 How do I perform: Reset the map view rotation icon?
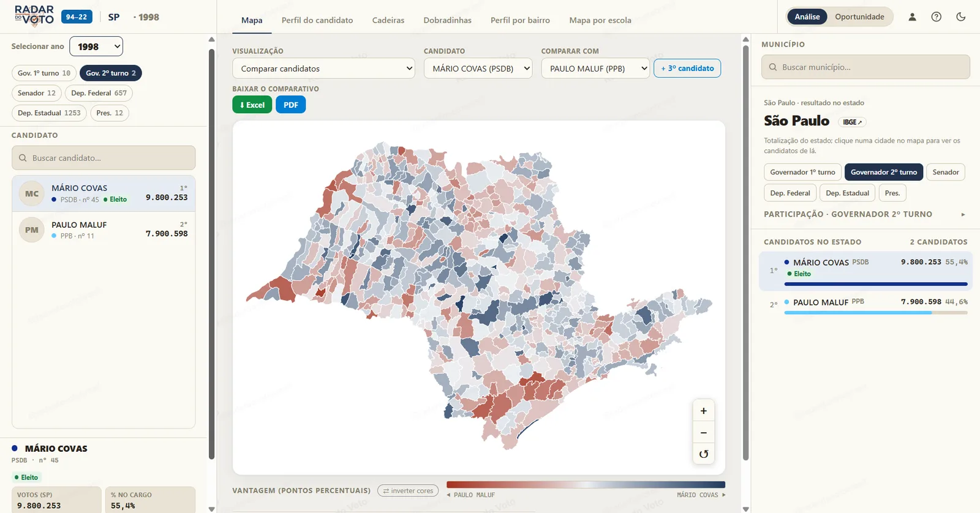tap(704, 454)
